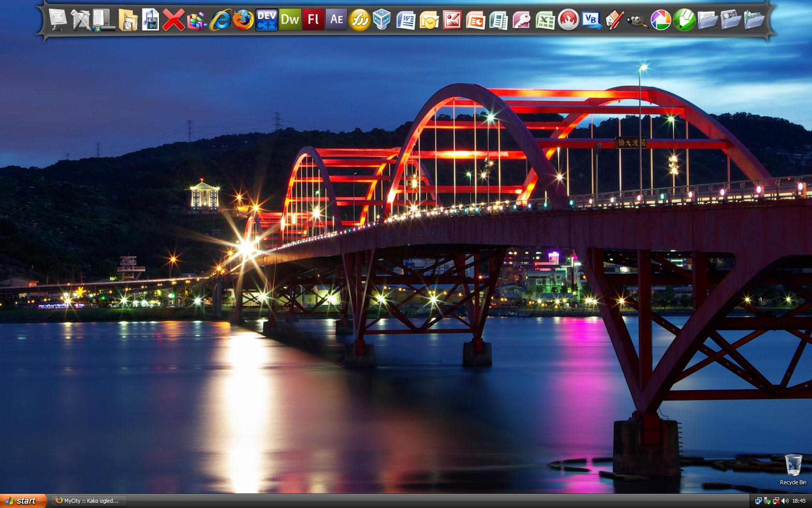This screenshot has height=508, width=812.
Task: Launch Internet Explorer from the dock
Action: (220, 20)
